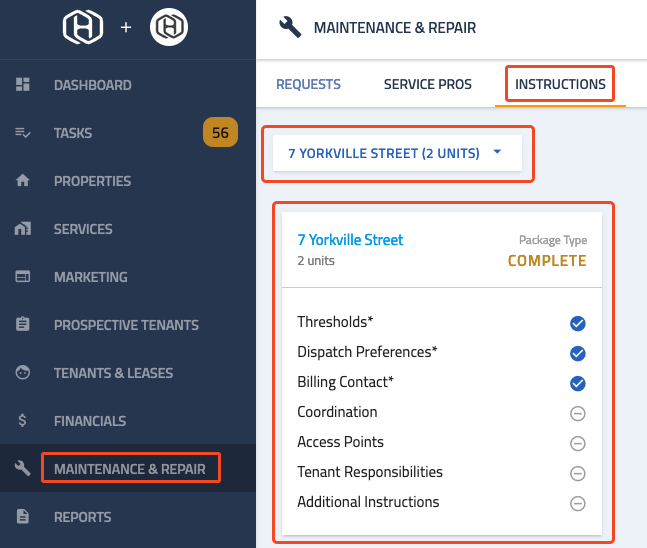This screenshot has width=647, height=548.
Task: Click the Reports document icon
Action: 22,516
